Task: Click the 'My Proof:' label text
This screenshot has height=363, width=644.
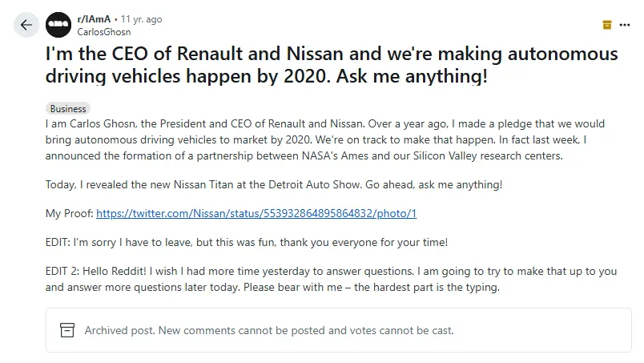Action: pos(69,214)
